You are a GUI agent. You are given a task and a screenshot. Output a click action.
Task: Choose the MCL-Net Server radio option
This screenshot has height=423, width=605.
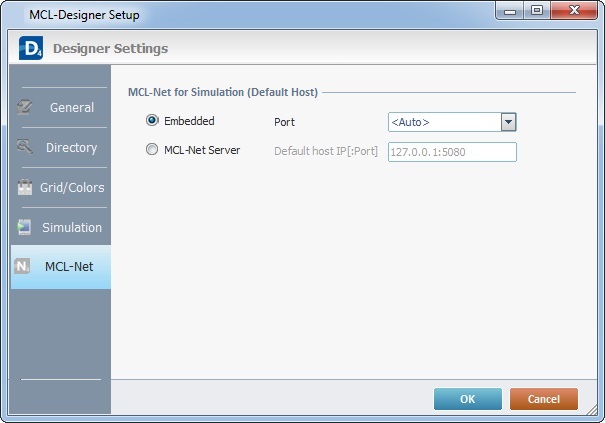[152, 151]
